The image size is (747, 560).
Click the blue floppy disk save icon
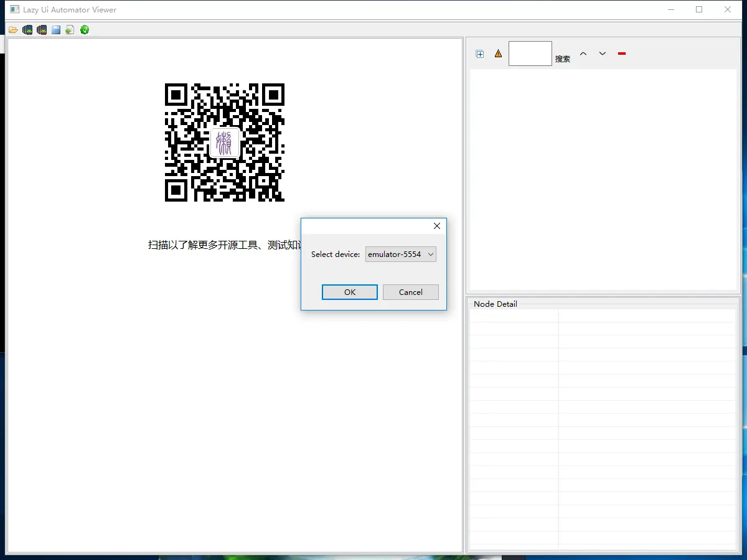pos(56,30)
